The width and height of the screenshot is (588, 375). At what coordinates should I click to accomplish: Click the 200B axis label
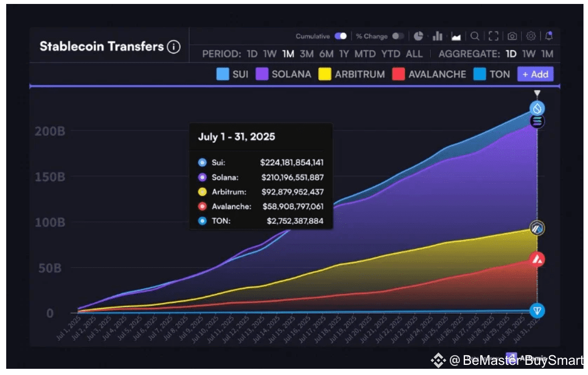coord(50,131)
